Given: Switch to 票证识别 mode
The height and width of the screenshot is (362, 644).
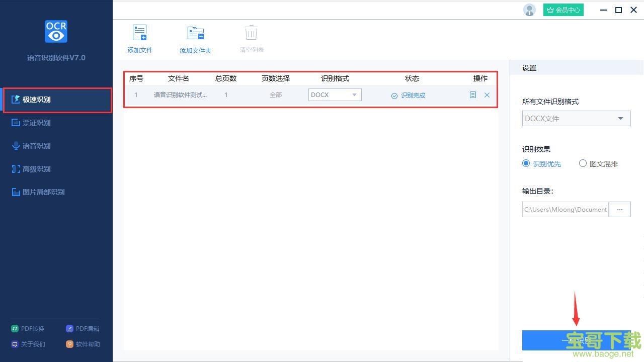Looking at the screenshot, I should [36, 123].
